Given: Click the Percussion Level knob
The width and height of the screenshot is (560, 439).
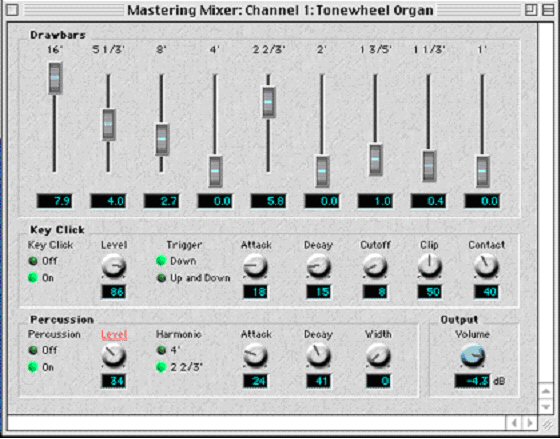Looking at the screenshot, I should 114,355.
